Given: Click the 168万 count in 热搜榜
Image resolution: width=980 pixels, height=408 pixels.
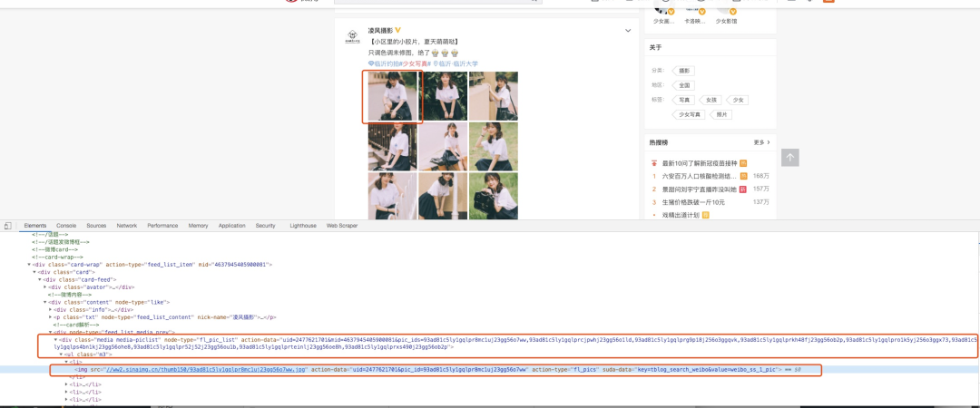Looking at the screenshot, I should tap(761, 176).
